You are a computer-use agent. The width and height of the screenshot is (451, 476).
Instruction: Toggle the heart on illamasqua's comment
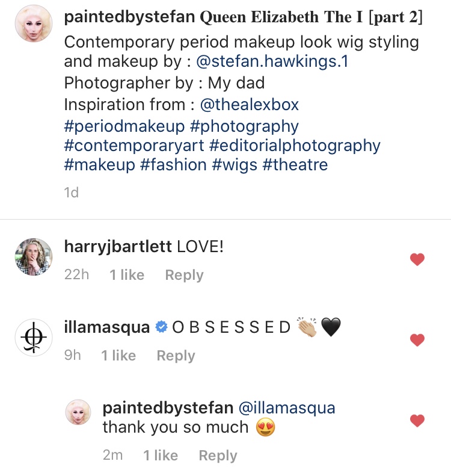tap(417, 341)
